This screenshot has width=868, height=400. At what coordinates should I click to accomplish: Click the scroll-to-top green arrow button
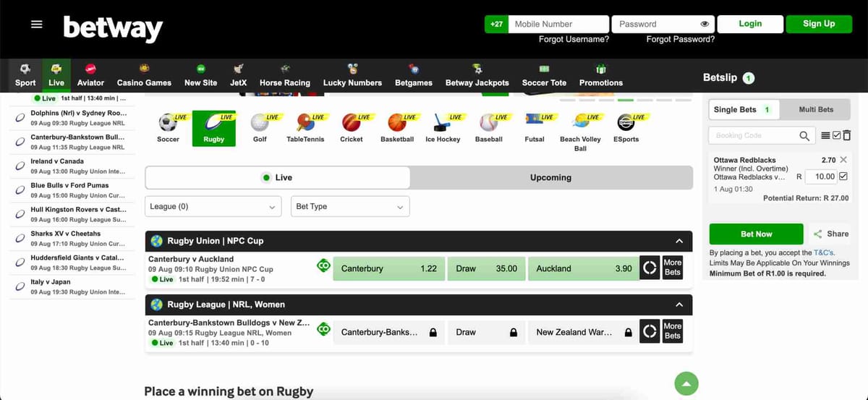click(686, 383)
